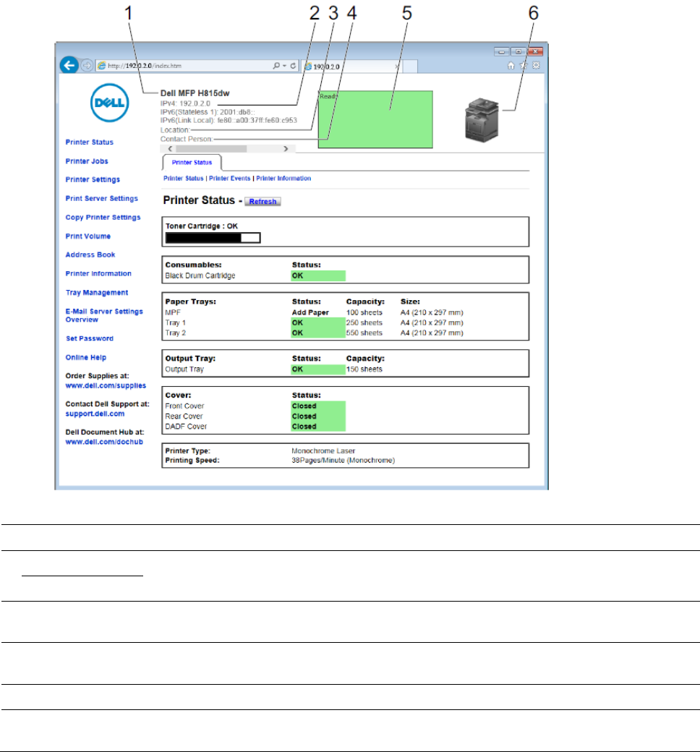The height and width of the screenshot is (752, 700).
Task: Open Printer Status in left menu
Action: pos(89,142)
